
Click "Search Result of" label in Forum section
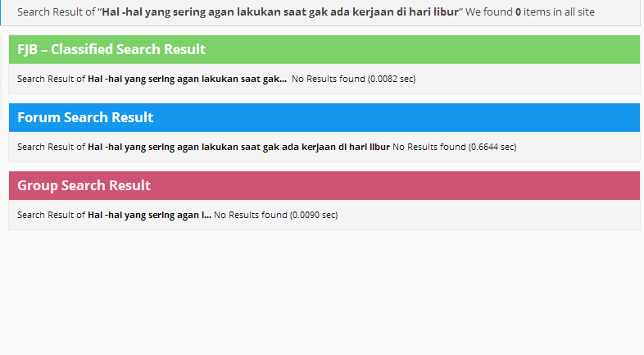click(x=51, y=147)
